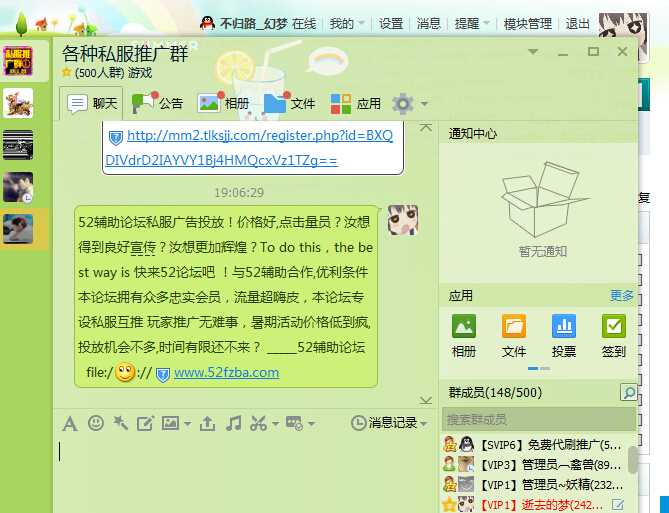Click the upload file icon

(207, 423)
